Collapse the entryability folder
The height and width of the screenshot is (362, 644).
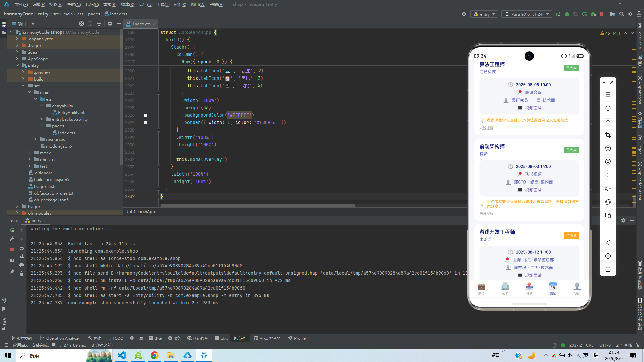pyautogui.click(x=41, y=106)
